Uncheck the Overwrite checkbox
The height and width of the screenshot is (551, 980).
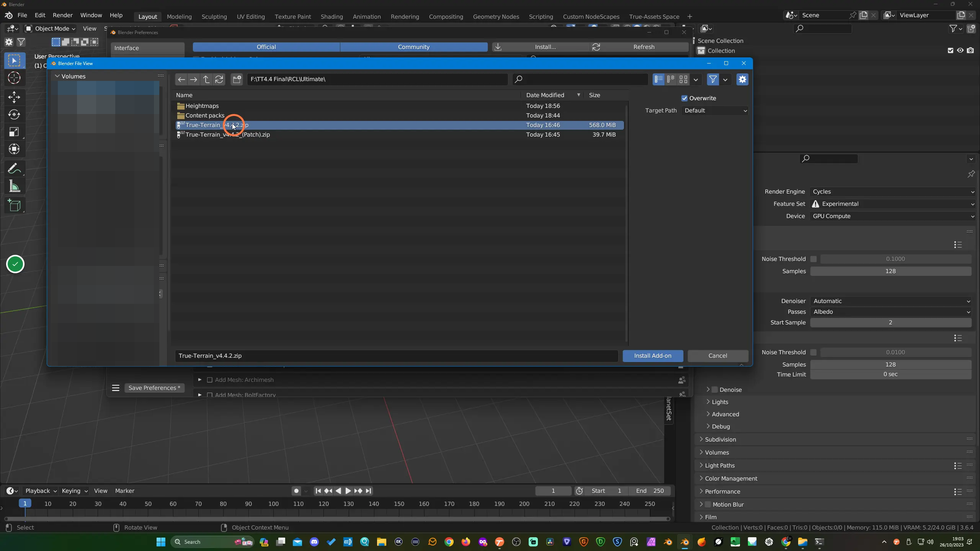tap(684, 98)
